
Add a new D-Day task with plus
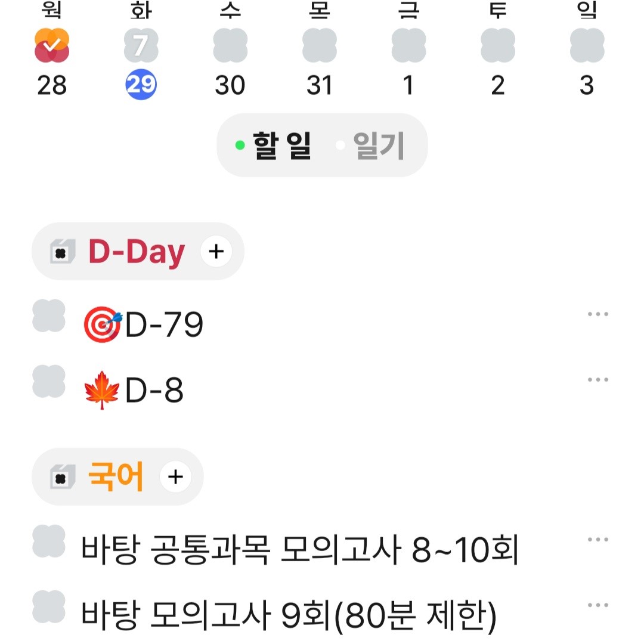point(216,252)
